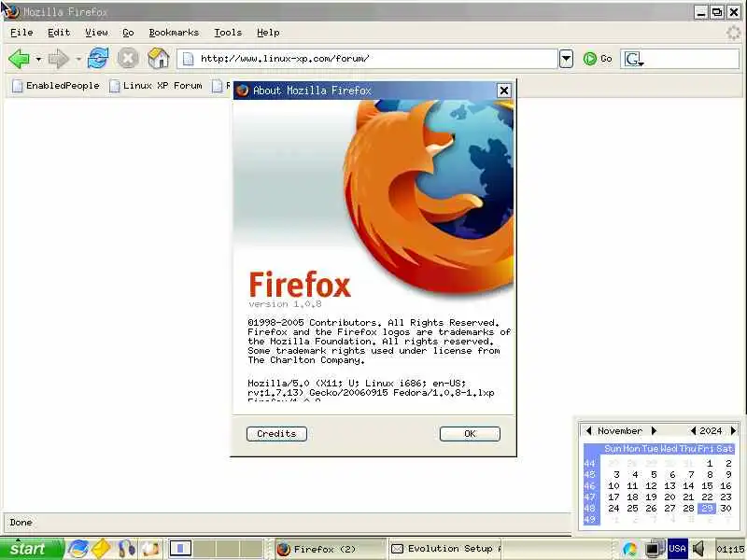This screenshot has width=747, height=560.
Task: Launch the web browser taskbar globe icon
Action: pyautogui.click(x=78, y=549)
